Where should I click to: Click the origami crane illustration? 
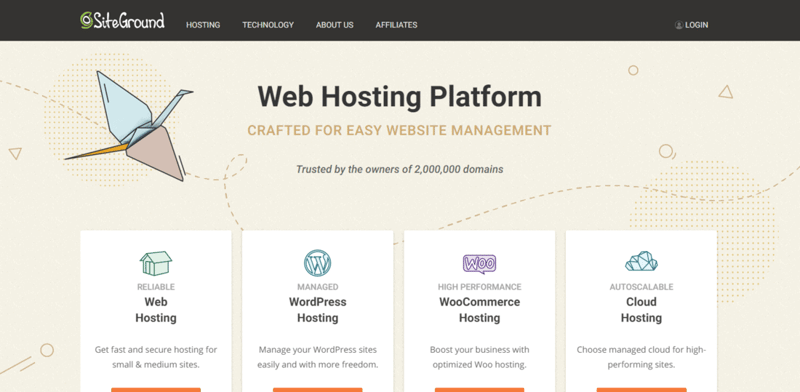click(x=129, y=125)
